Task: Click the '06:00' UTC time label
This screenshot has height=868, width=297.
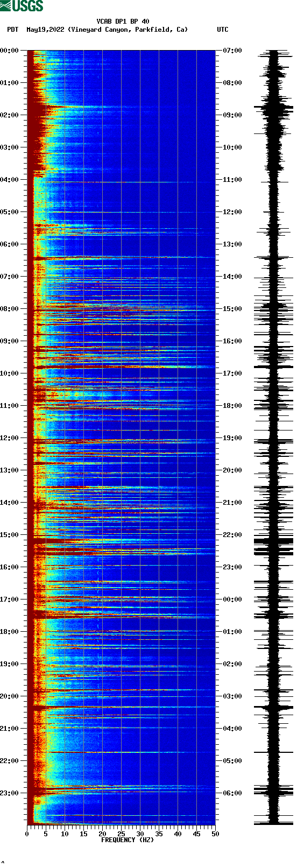Action: click(232, 793)
